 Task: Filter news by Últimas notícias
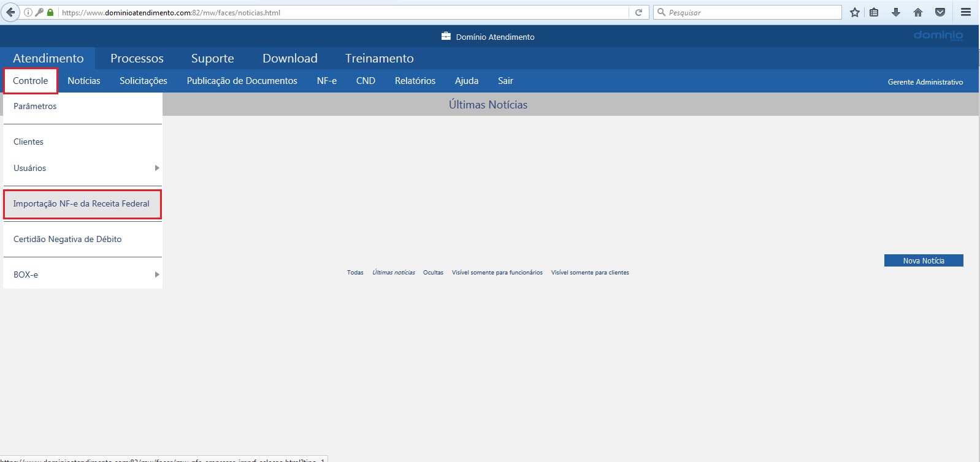394,273
